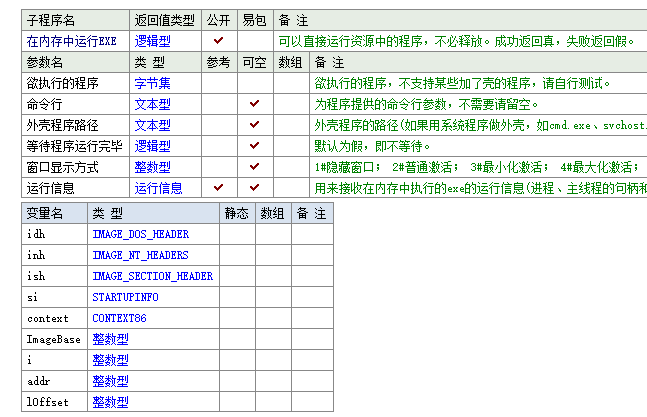The height and width of the screenshot is (417, 647).
Task: Select the subroutine name 在内存中运行EXE
Action: pyautogui.click(x=71, y=41)
